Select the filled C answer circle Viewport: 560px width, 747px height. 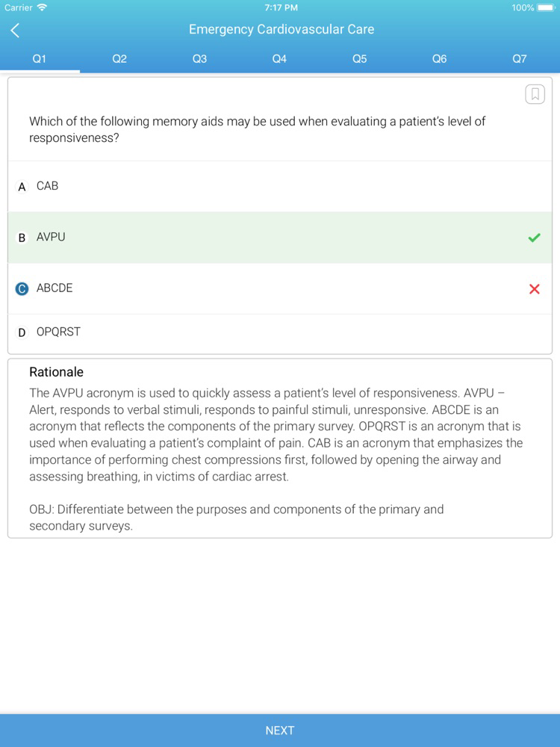(x=22, y=288)
